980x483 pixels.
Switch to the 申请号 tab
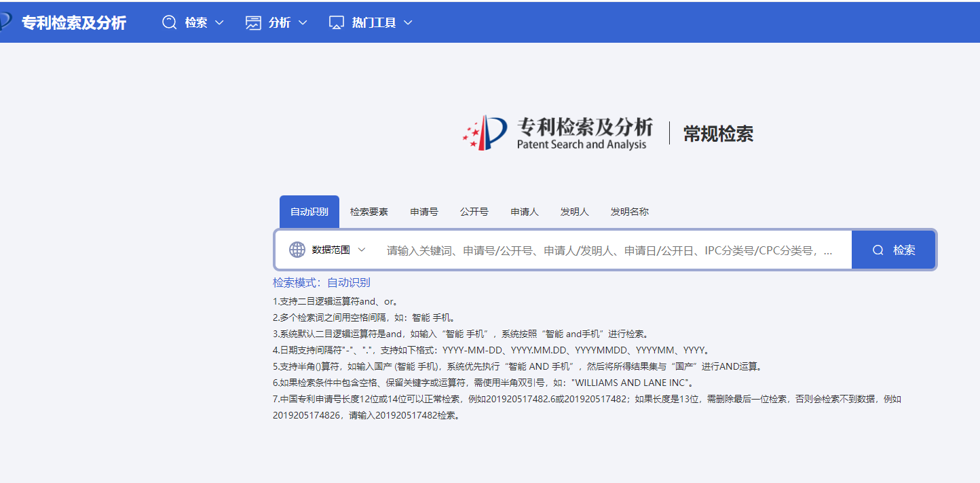coord(424,212)
